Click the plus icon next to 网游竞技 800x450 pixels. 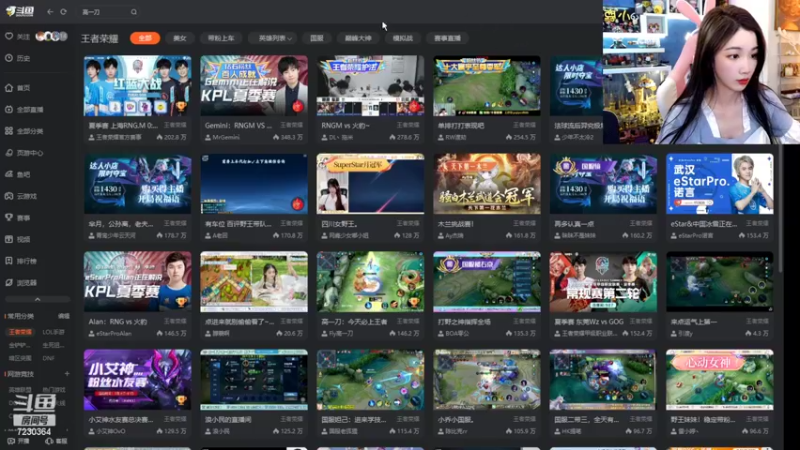tap(67, 374)
